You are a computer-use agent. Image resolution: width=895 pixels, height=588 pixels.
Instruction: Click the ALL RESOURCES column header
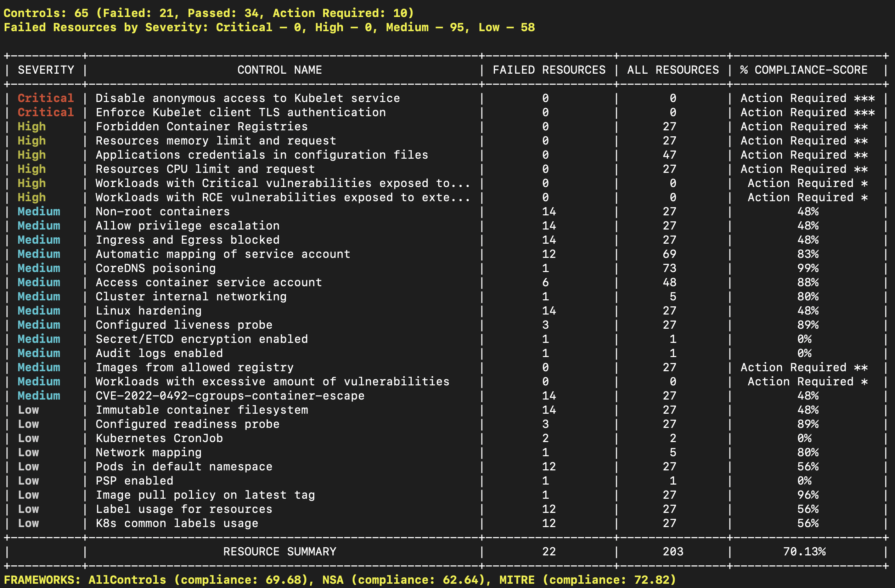pos(672,70)
